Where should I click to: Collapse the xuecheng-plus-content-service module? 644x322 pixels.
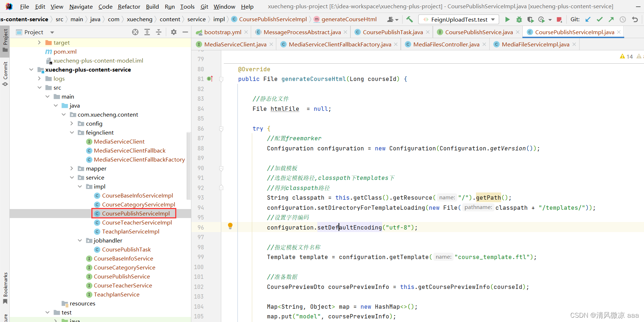coord(31,69)
